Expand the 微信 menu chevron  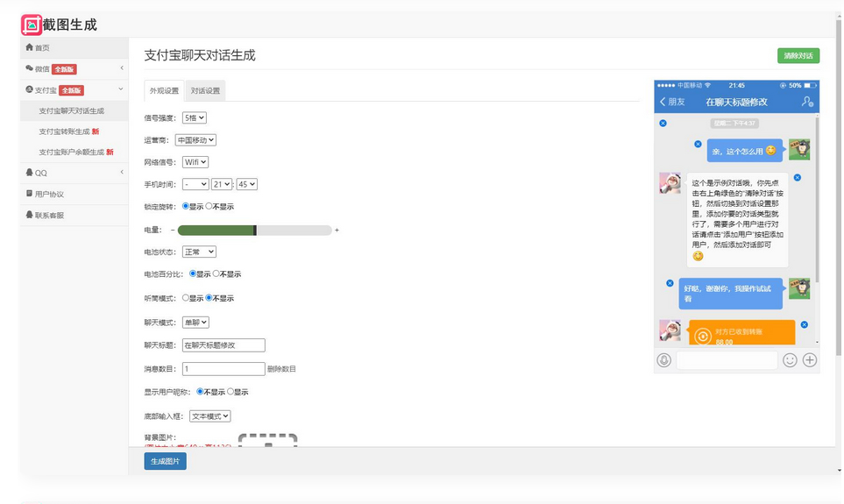pyautogui.click(x=122, y=67)
